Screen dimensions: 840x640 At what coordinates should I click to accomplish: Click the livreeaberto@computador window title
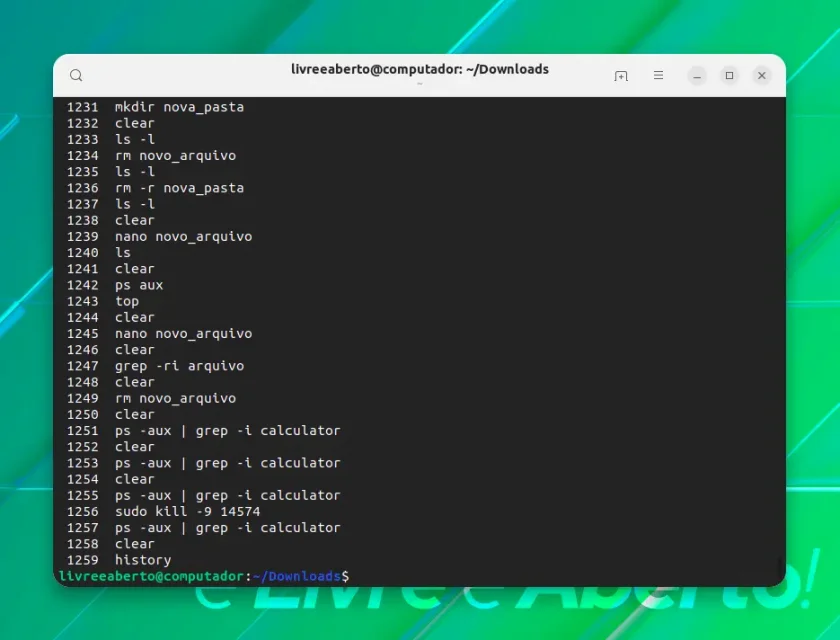coord(419,69)
